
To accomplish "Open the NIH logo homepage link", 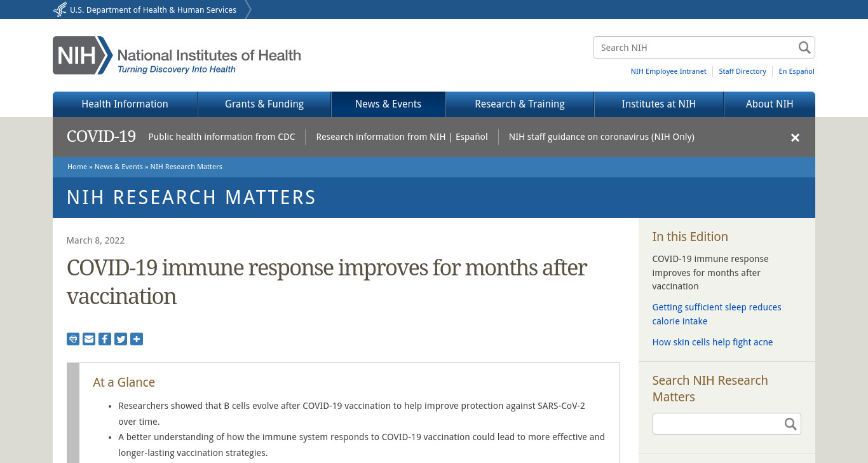I will (177, 55).
